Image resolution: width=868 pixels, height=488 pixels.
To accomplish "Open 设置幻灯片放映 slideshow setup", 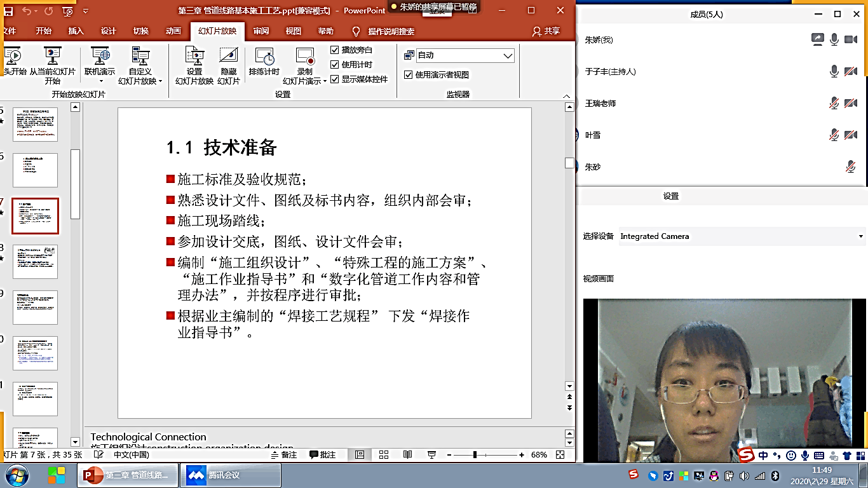I will pyautogui.click(x=194, y=57).
